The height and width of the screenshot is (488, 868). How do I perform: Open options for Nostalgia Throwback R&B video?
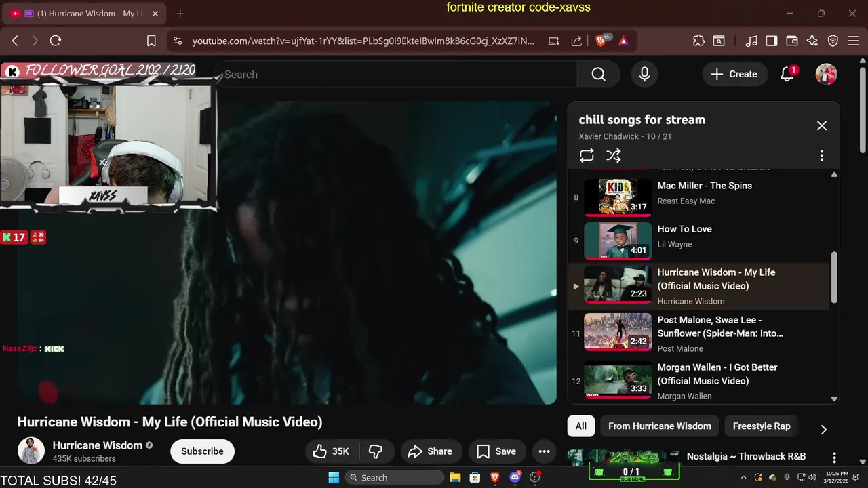tap(835, 458)
